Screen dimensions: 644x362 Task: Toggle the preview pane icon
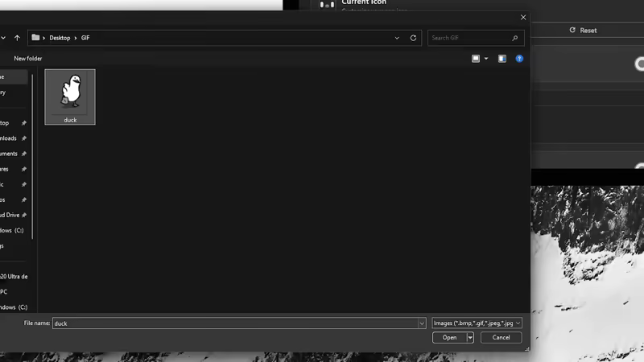[x=502, y=59]
